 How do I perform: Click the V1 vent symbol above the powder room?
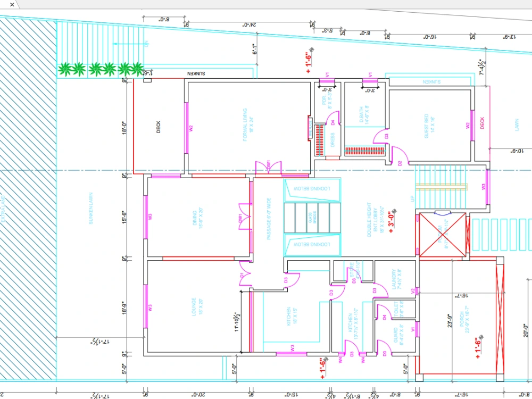point(326,78)
